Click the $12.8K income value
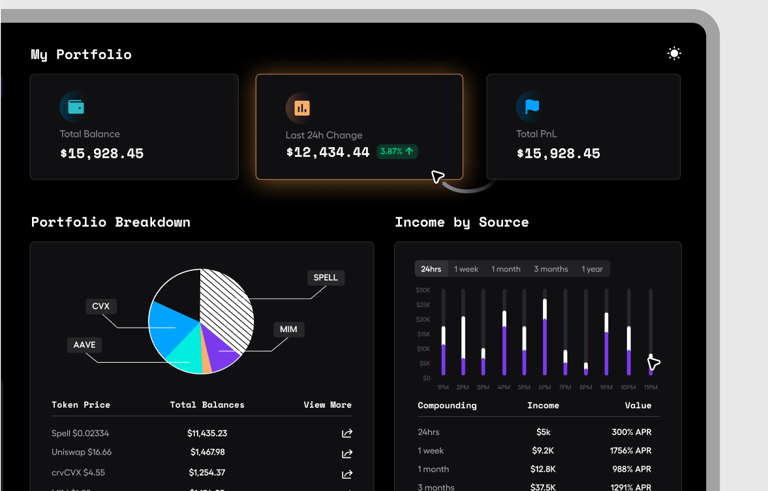The width and height of the screenshot is (768, 491). (543, 469)
